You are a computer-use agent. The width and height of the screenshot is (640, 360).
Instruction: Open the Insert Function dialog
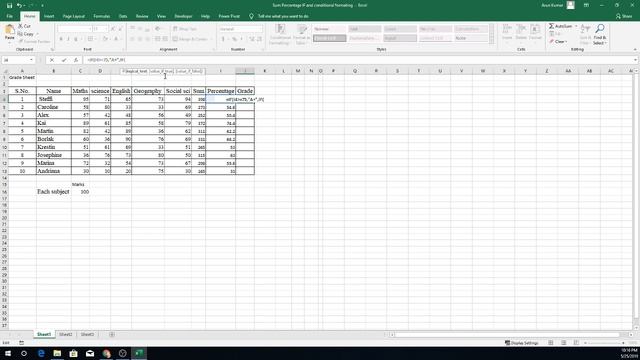pyautogui.click(x=76, y=60)
